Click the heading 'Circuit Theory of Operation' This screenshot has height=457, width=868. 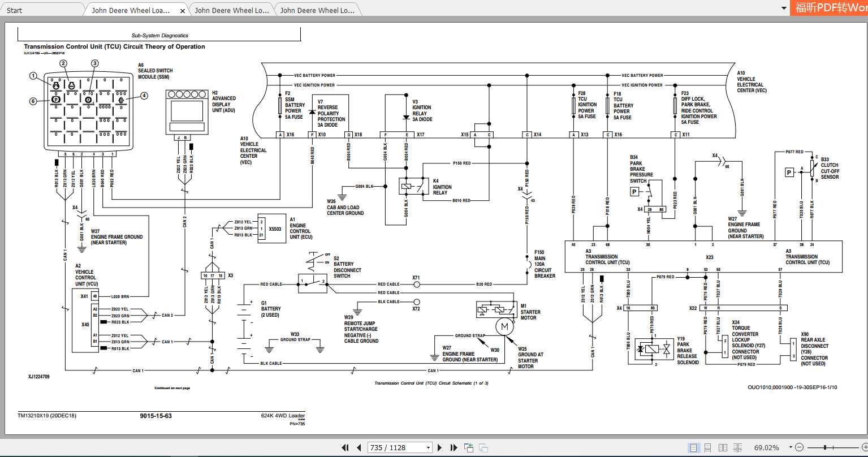(164, 47)
